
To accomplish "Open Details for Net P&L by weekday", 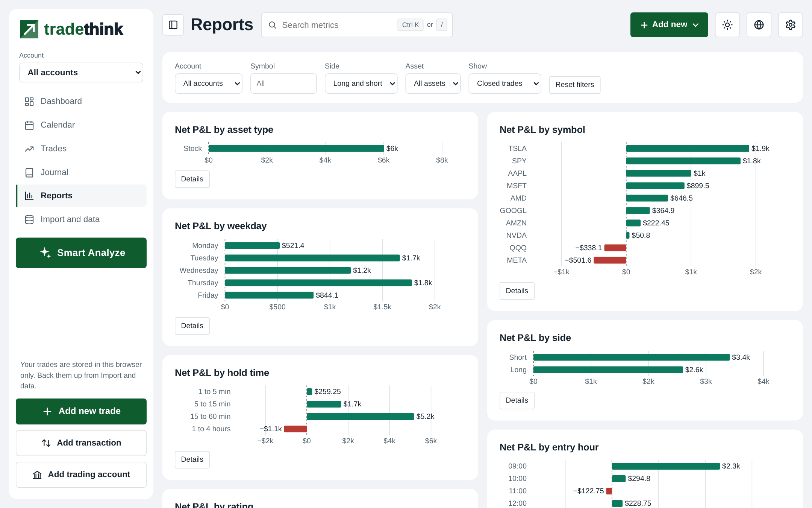I will (192, 326).
